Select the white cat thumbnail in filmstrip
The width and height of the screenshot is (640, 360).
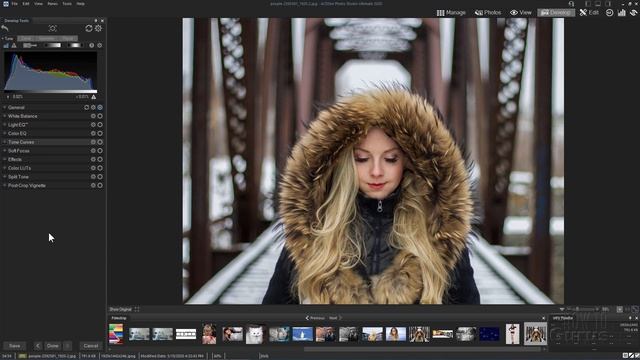(x=255, y=334)
